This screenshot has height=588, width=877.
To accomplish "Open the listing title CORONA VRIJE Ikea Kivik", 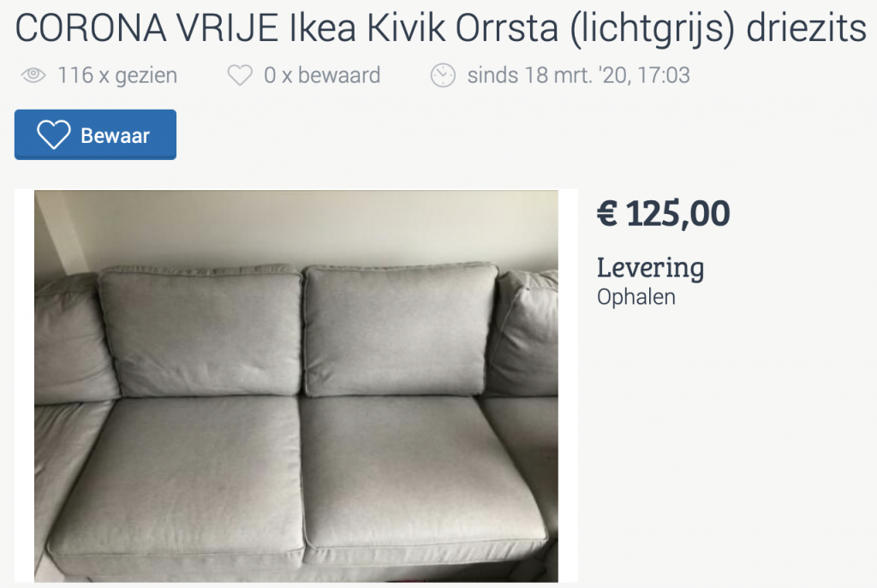I will (440, 27).
